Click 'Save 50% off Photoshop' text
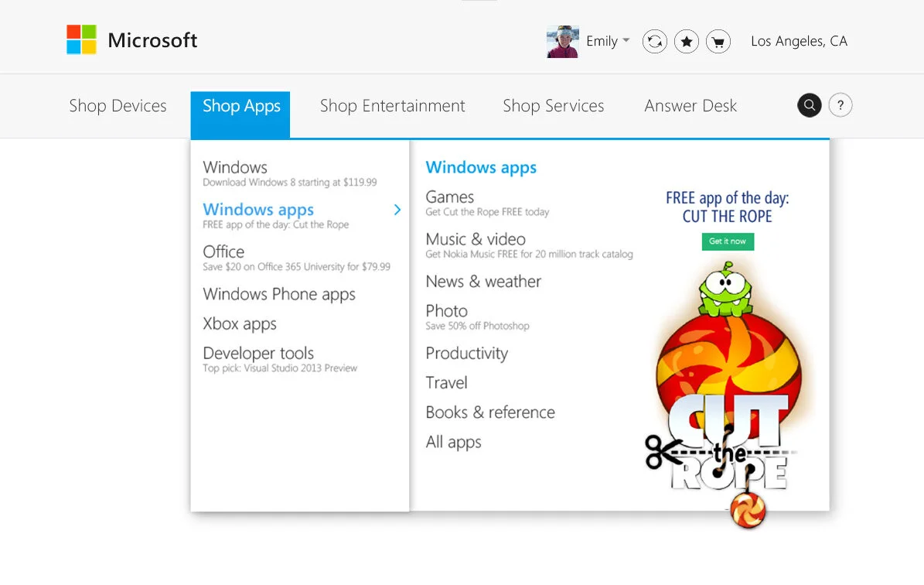 pos(477,326)
